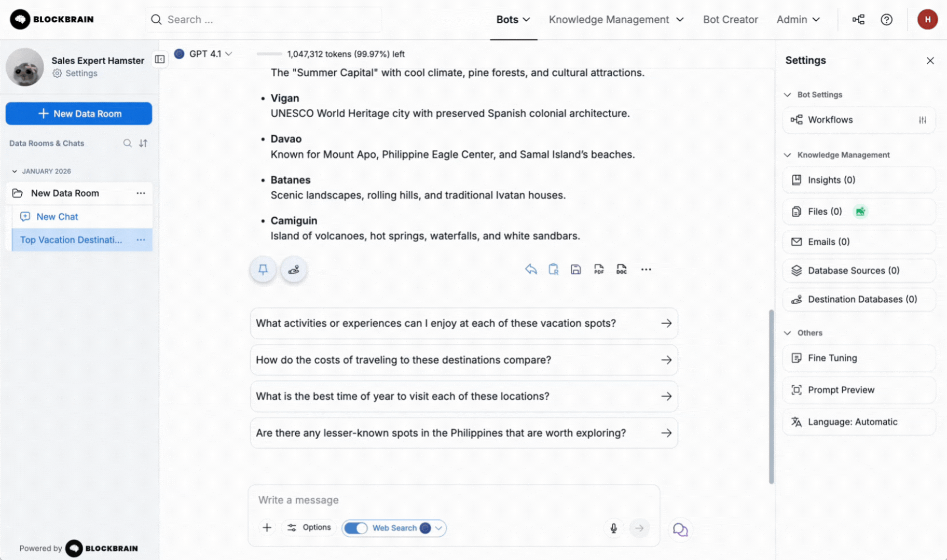
Task: Create a New Data Room
Action: (x=79, y=114)
